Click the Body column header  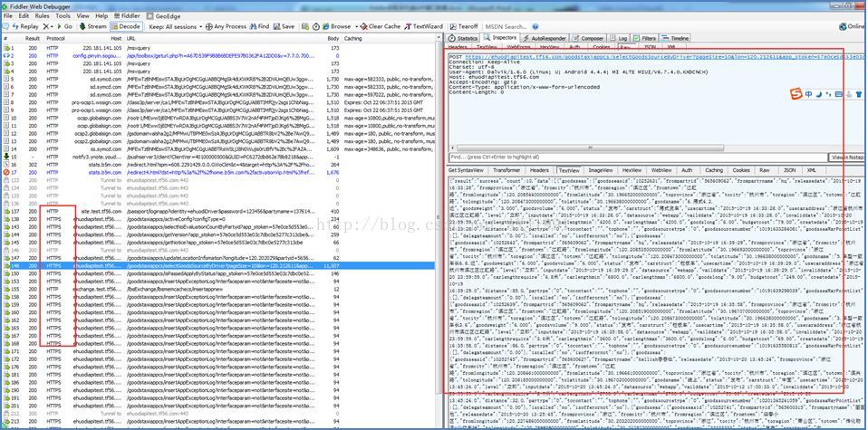coord(333,39)
